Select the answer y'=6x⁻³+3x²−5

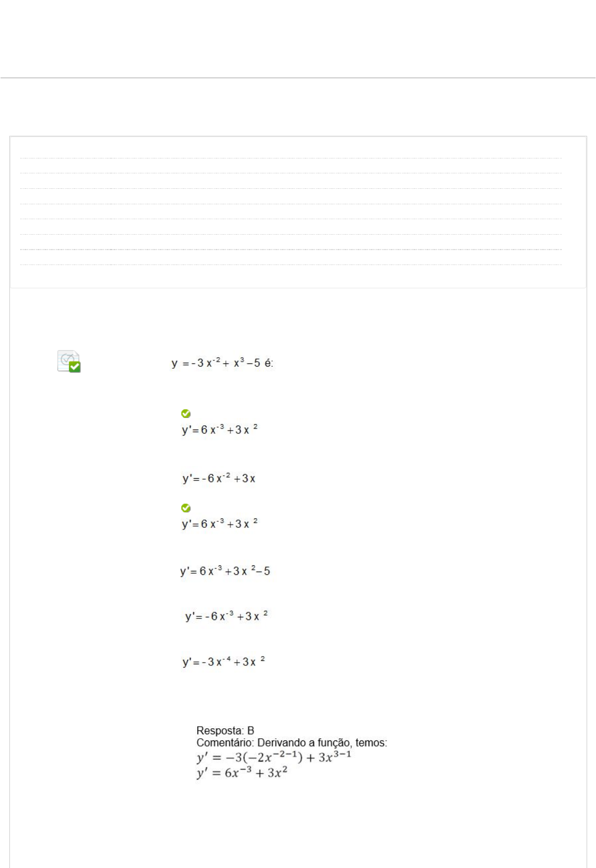click(x=225, y=571)
